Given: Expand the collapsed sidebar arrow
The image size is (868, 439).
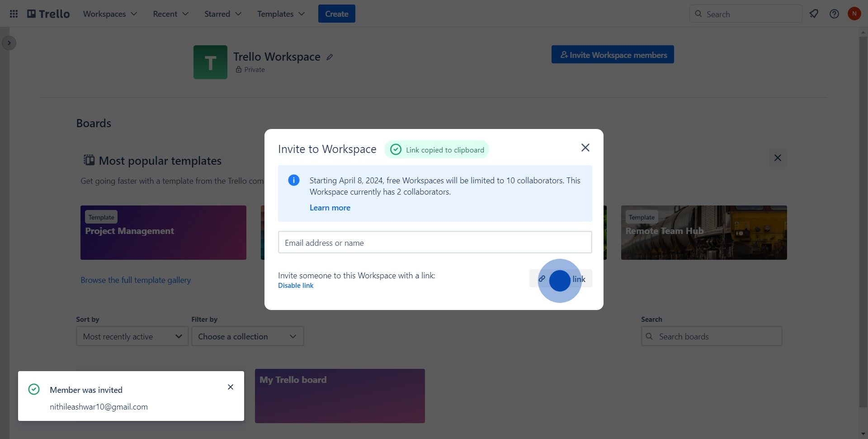Looking at the screenshot, I should (x=9, y=43).
